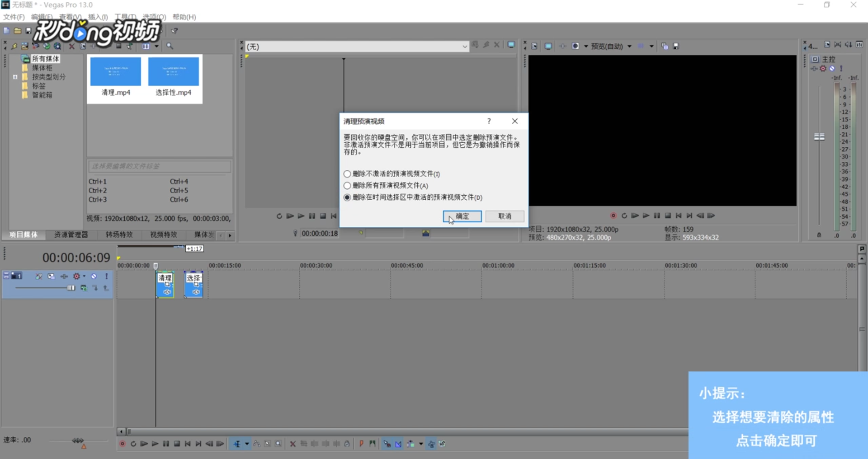This screenshot has width=868, height=459.
Task: Click the media tag input field
Action: (160, 166)
